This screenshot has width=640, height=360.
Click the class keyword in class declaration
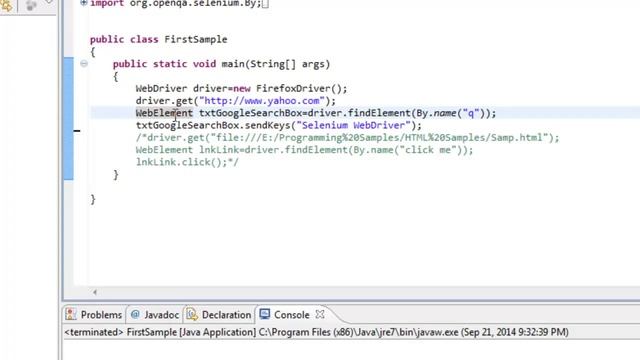144,40
